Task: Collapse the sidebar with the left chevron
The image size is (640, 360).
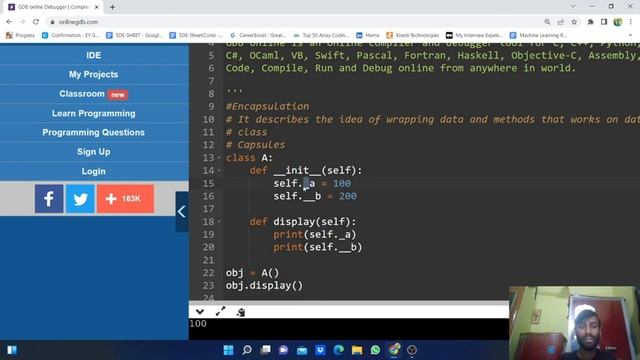Action: (182, 211)
